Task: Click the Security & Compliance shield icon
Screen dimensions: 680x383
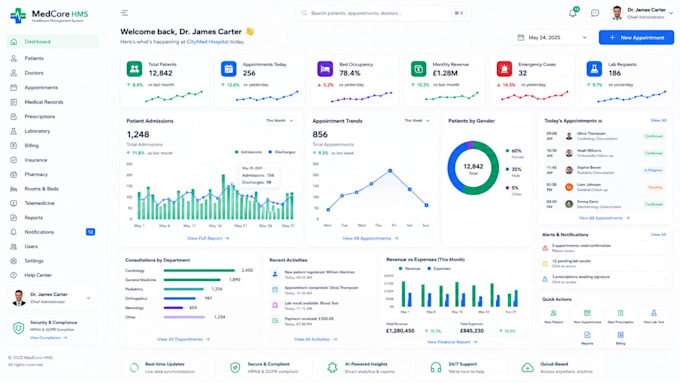Action: pos(18,328)
